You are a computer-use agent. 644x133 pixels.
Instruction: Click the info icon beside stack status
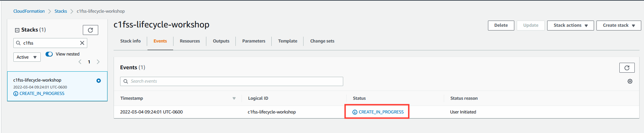16,94
